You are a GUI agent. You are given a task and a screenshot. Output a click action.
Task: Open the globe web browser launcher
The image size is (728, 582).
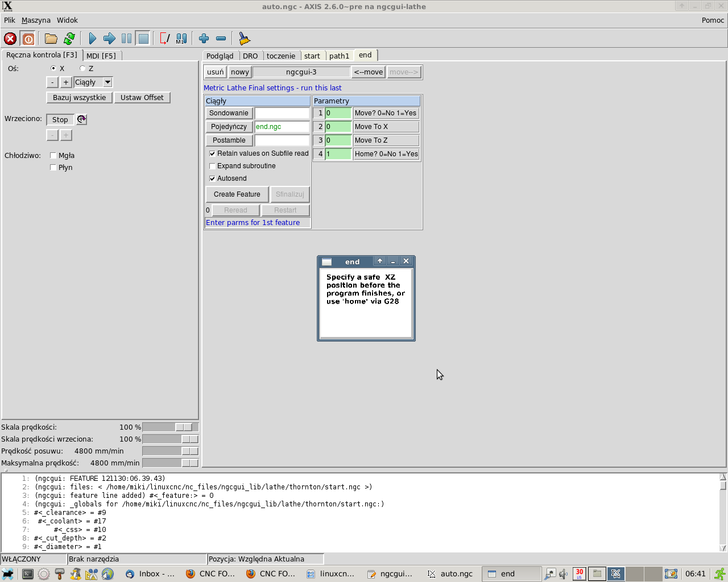pos(107,574)
